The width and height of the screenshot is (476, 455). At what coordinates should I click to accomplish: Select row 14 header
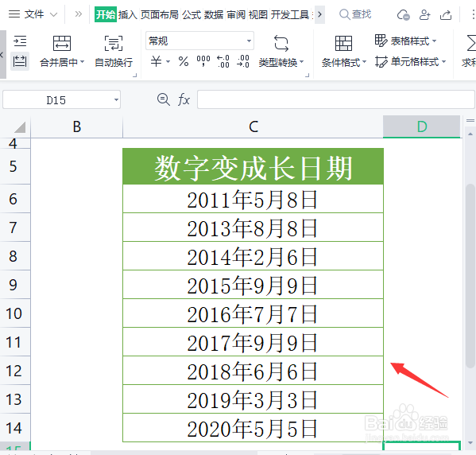[15, 428]
